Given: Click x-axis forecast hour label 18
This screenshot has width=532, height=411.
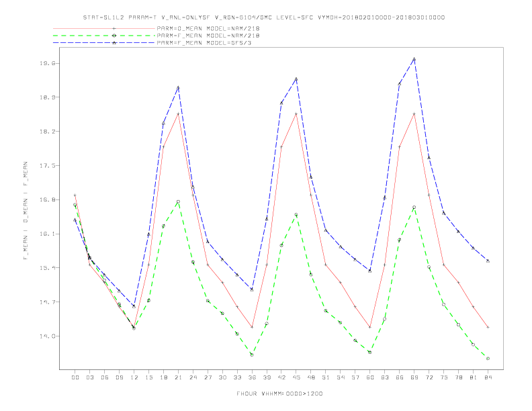Looking at the screenshot, I should 163,377.
